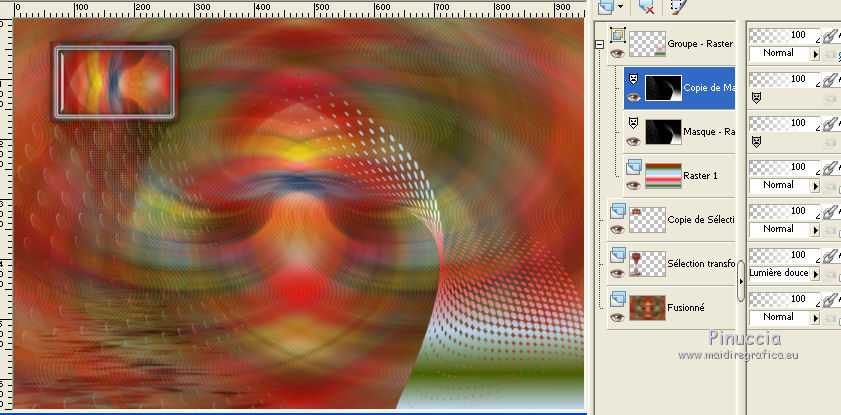Click the Delete Layer icon with red X

[645, 6]
